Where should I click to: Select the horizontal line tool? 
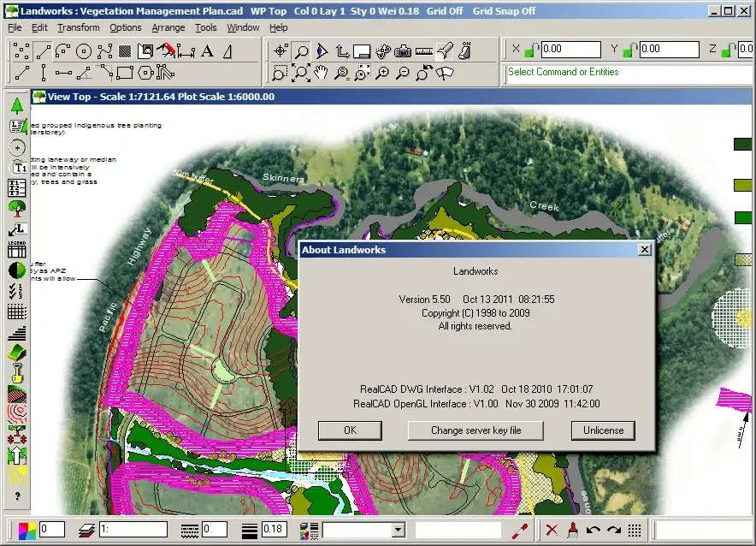click(63, 73)
